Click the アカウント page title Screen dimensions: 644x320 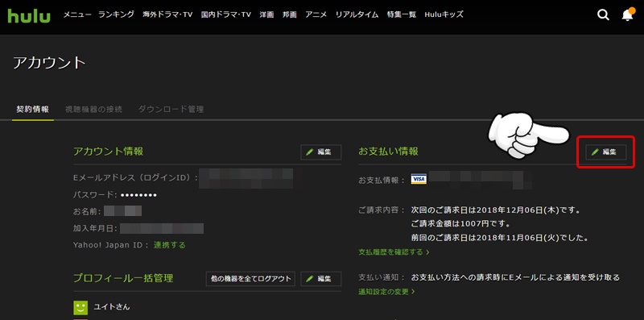pos(49,63)
